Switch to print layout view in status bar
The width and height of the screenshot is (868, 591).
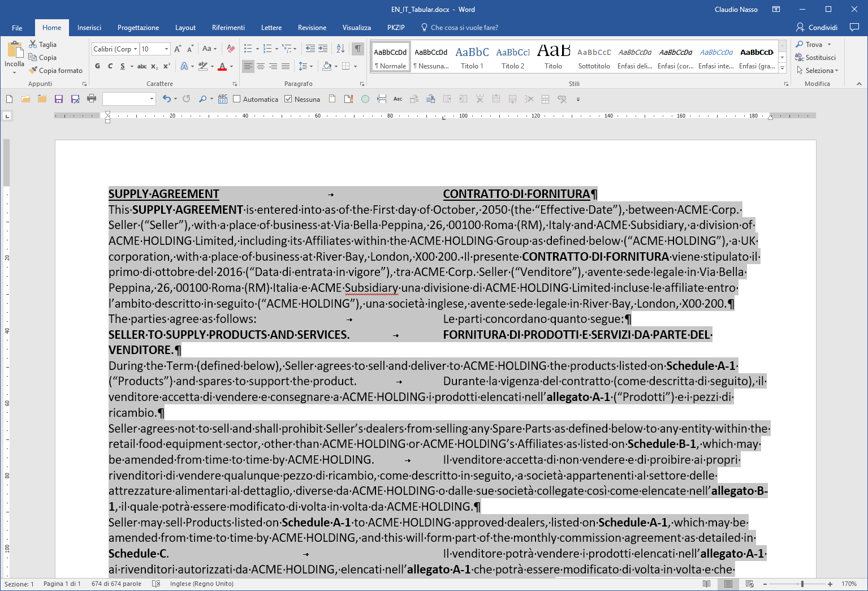pyautogui.click(x=728, y=584)
